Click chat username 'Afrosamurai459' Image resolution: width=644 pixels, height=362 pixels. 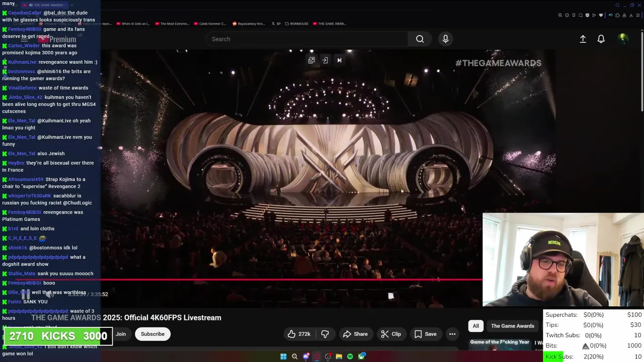[x=26, y=179]
